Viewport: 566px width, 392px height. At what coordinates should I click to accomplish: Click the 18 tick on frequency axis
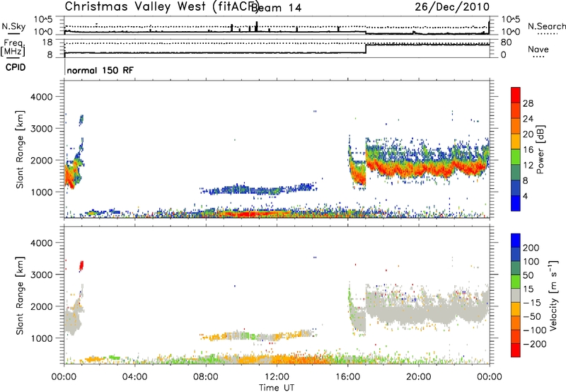[47, 42]
